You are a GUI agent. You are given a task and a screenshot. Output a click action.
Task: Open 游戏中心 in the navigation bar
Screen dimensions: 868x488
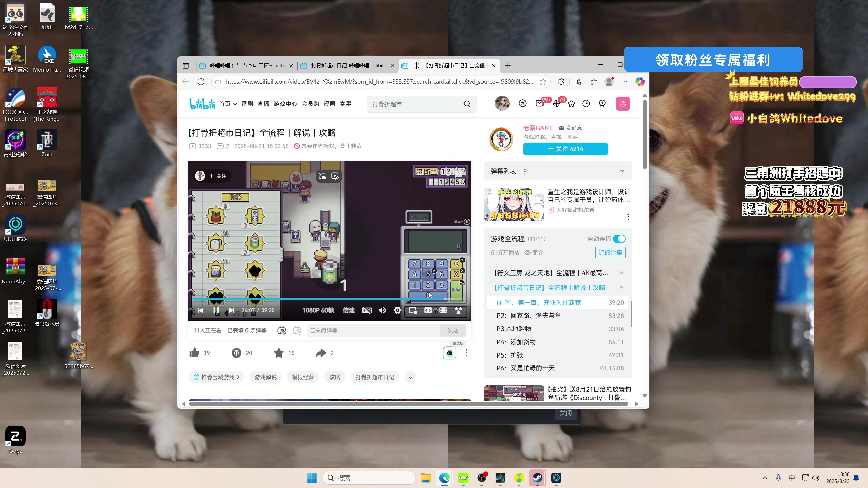click(285, 104)
